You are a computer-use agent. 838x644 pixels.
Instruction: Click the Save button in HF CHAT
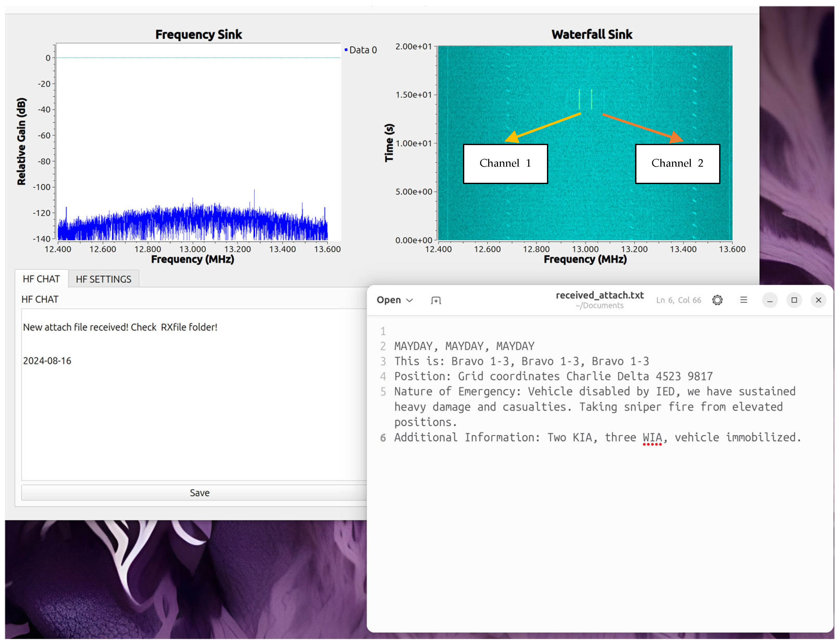(x=194, y=493)
